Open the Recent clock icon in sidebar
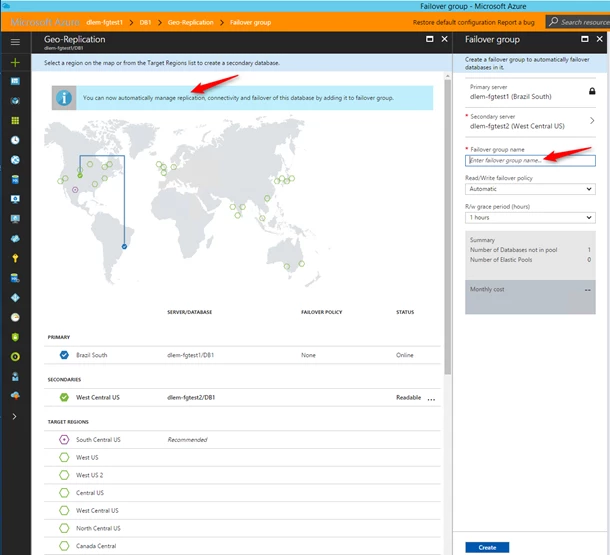The image size is (610, 555). click(x=15, y=140)
